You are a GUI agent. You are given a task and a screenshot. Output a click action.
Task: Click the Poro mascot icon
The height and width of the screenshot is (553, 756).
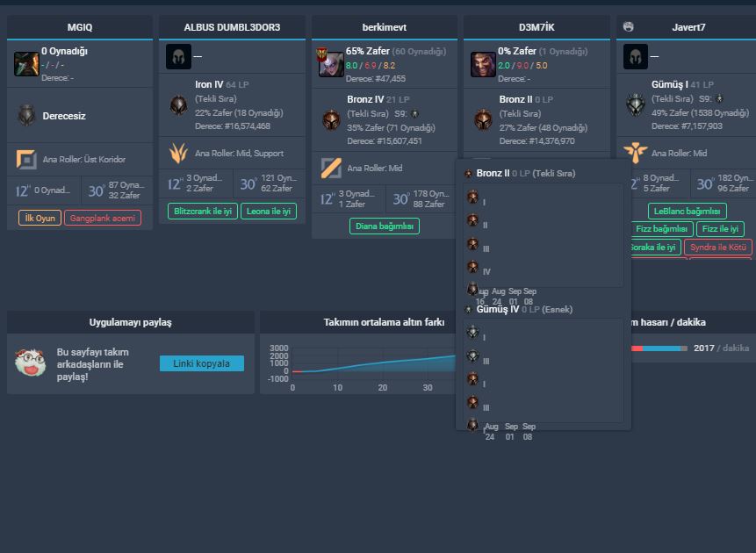30,362
